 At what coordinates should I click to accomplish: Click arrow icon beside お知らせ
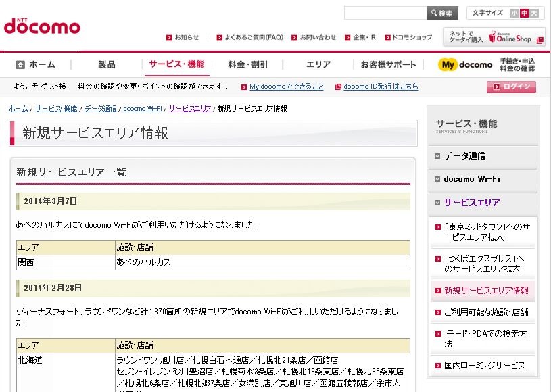[x=169, y=38]
